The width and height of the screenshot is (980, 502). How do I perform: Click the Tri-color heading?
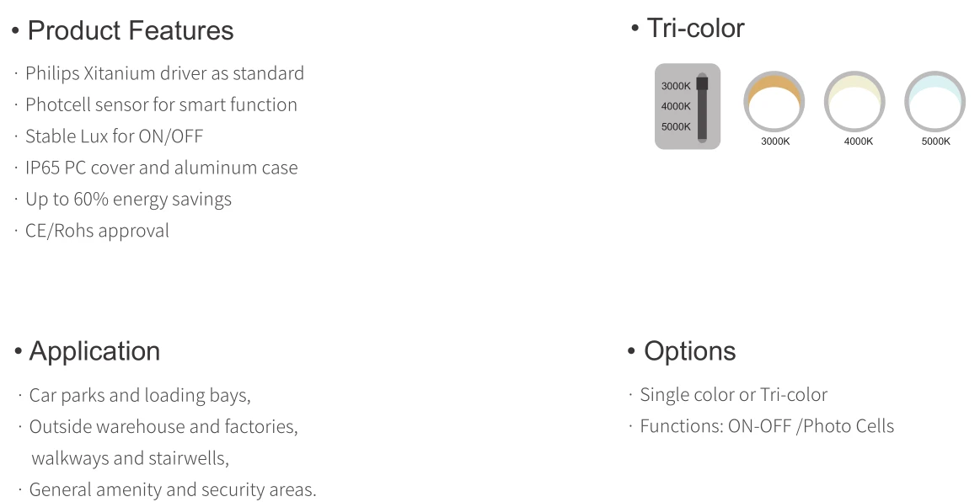(x=695, y=28)
